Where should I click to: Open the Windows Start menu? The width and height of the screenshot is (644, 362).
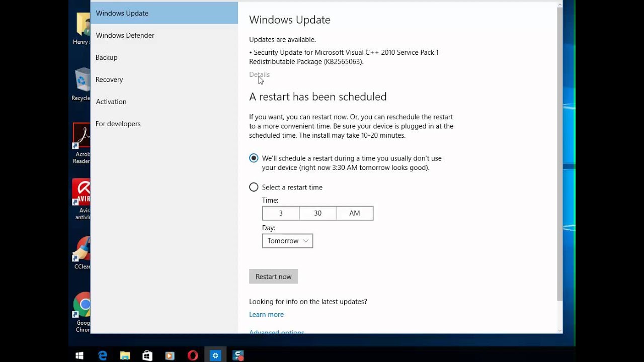(79, 355)
